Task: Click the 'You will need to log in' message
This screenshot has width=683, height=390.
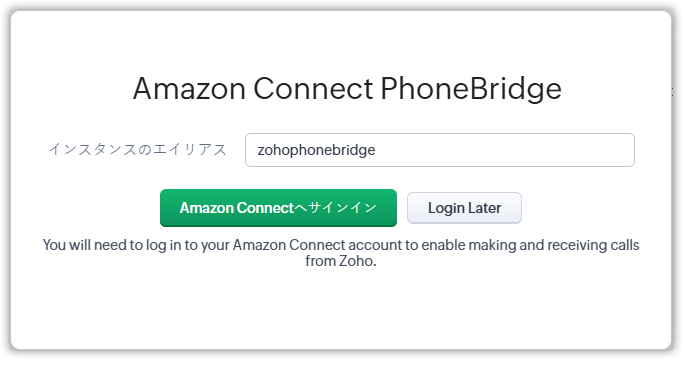Action: point(341,253)
